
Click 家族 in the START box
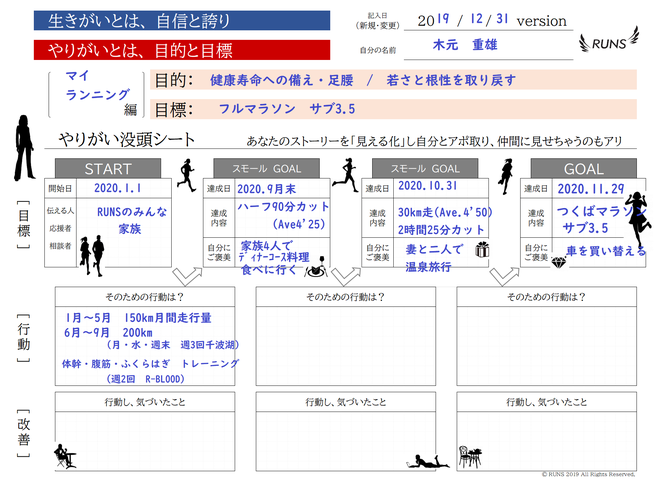tap(130, 229)
